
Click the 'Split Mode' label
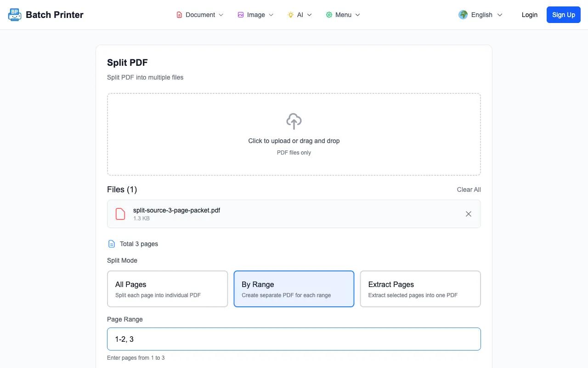pyautogui.click(x=122, y=260)
